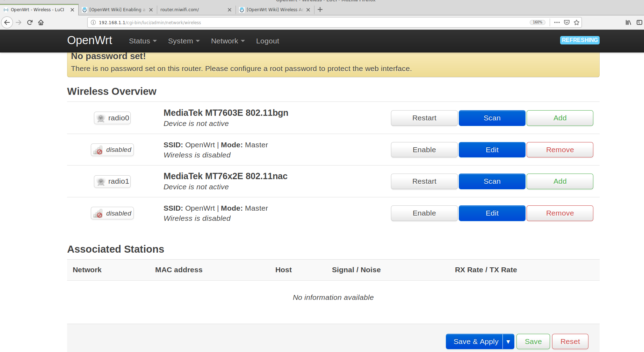Click the Network column header in stations table
644x352 pixels.
tap(87, 270)
